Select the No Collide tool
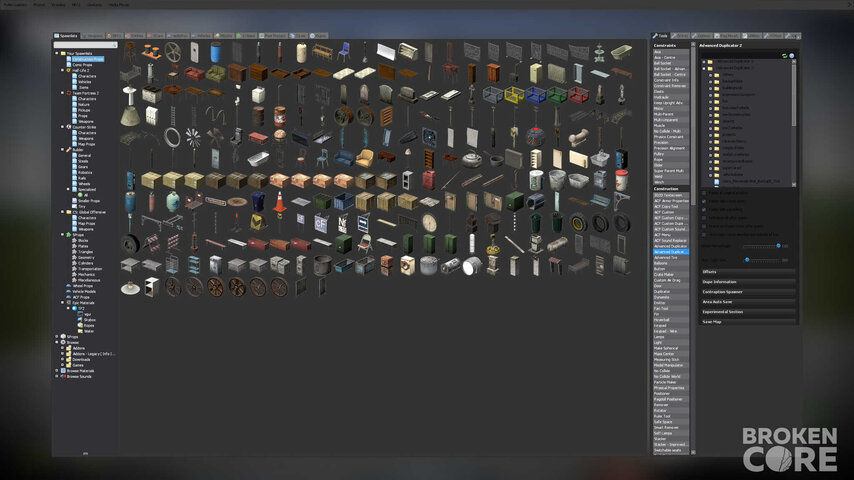The image size is (854, 480). pos(671,370)
